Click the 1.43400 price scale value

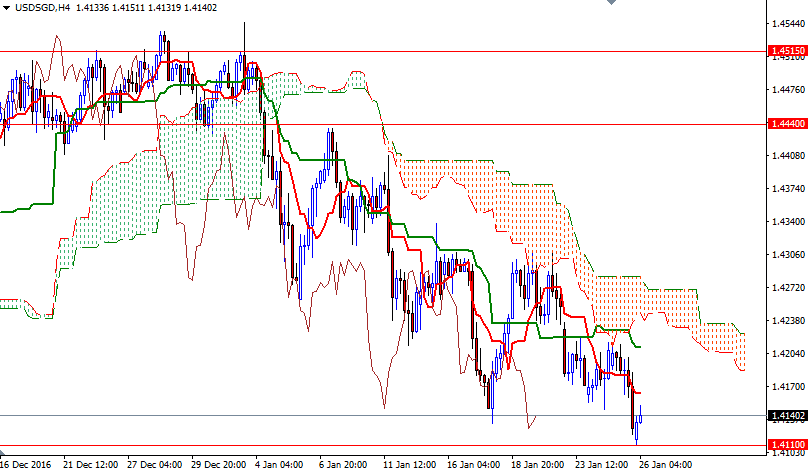point(788,222)
